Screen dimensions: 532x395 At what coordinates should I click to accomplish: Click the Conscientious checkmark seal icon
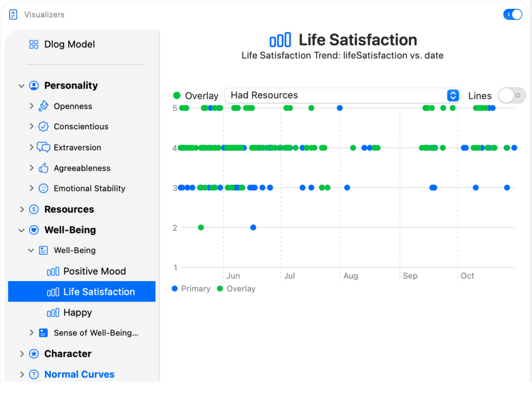(x=44, y=127)
